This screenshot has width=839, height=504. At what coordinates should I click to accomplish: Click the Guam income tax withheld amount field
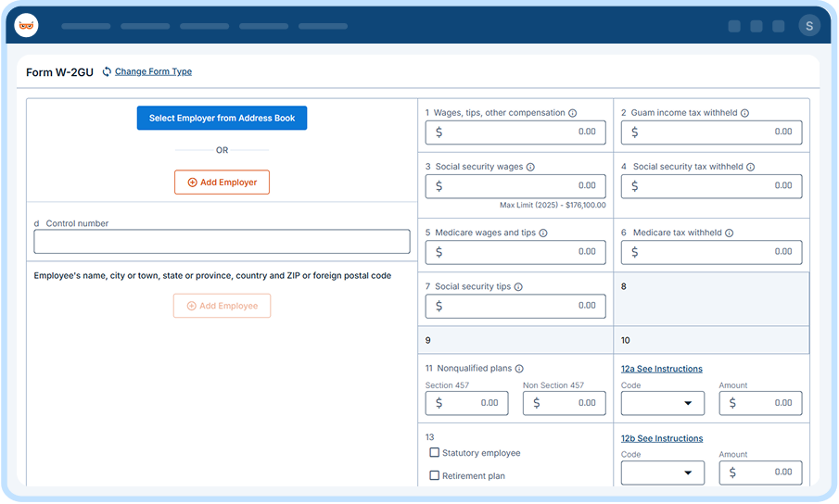[x=712, y=132]
